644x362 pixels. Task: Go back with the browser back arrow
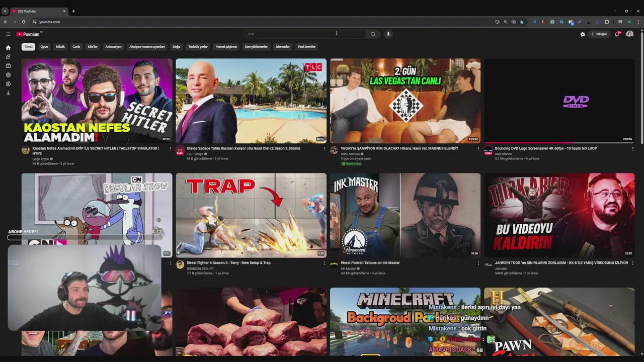click(x=6, y=22)
